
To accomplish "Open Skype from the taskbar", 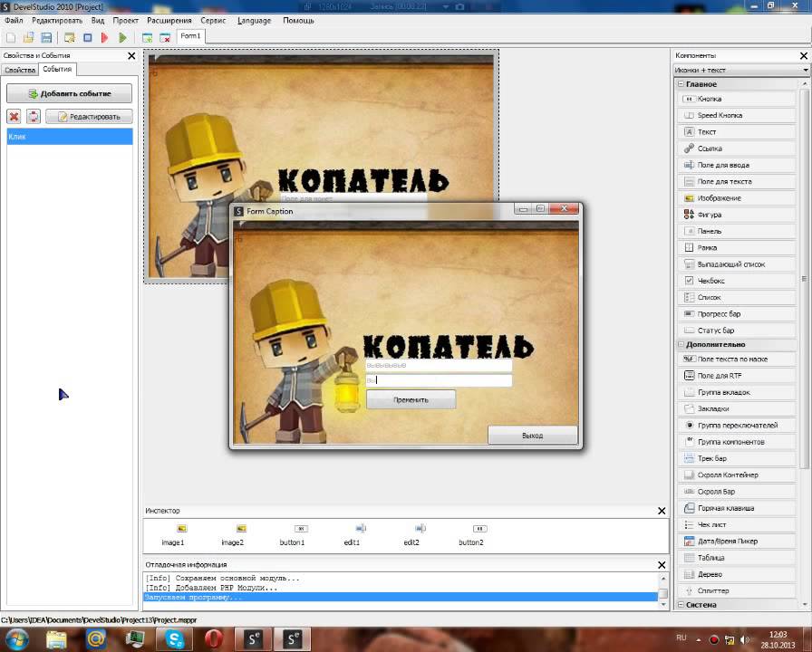I will [x=175, y=639].
